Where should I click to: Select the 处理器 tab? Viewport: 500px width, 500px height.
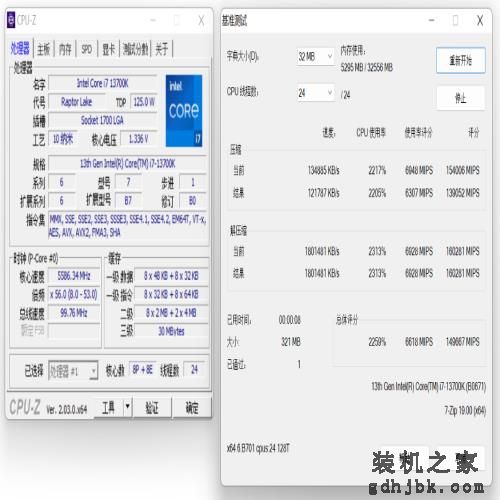pyautogui.click(x=20, y=49)
